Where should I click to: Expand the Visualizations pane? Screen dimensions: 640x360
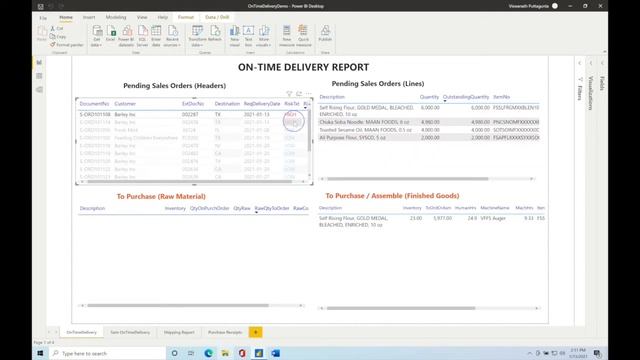pyautogui.click(x=591, y=63)
